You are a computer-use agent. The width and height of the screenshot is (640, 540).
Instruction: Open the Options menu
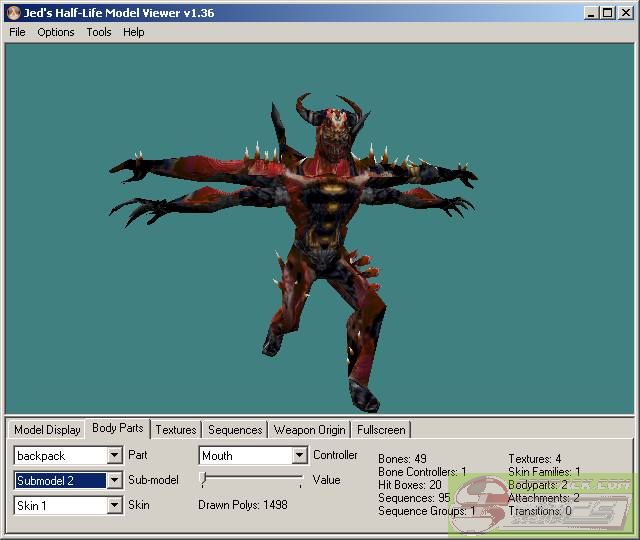[x=56, y=32]
